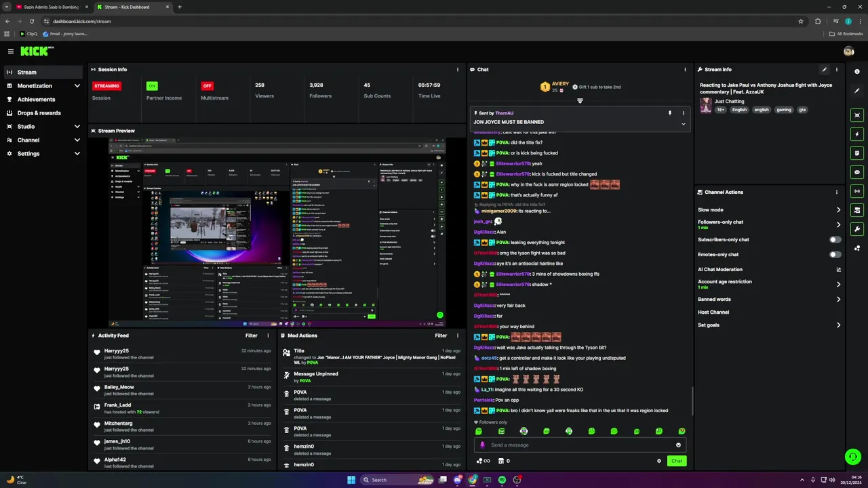
Task: Click the info icon in right sidebar
Action: click(x=857, y=72)
